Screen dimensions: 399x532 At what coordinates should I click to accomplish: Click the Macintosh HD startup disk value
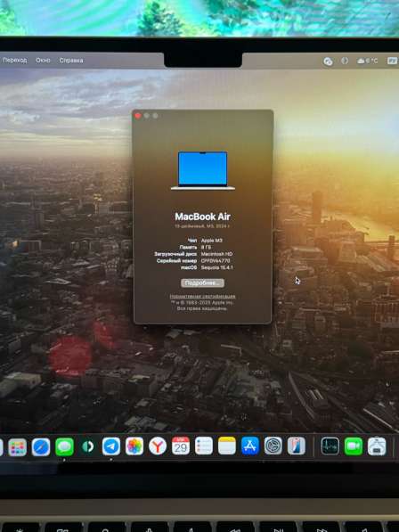tap(216, 254)
